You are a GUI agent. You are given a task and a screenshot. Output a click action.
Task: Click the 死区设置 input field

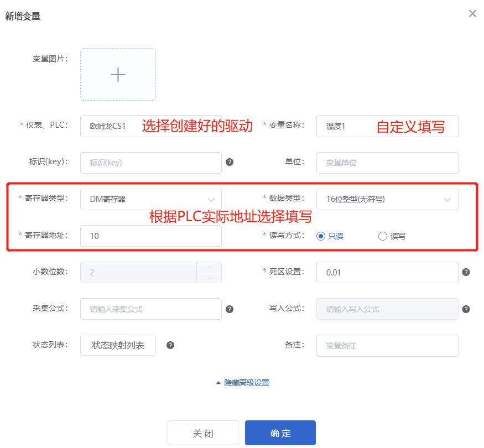387,273
